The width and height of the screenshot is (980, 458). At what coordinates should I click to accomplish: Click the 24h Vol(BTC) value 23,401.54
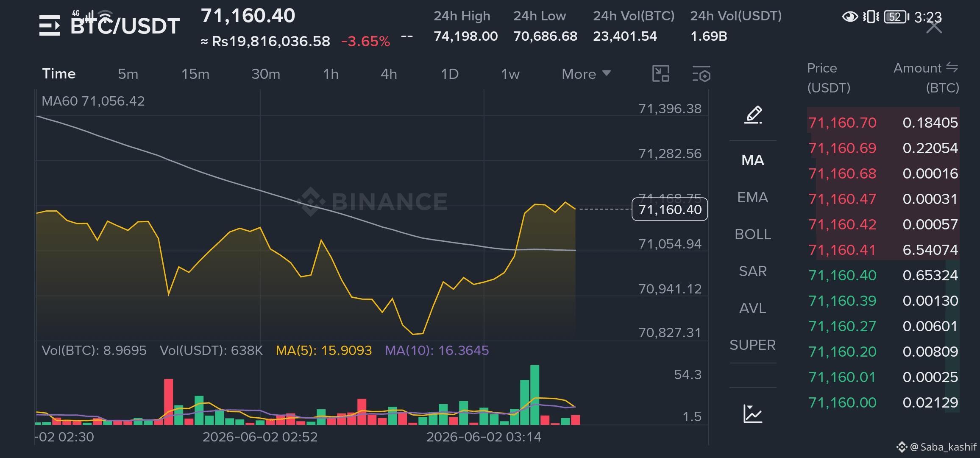point(625,36)
